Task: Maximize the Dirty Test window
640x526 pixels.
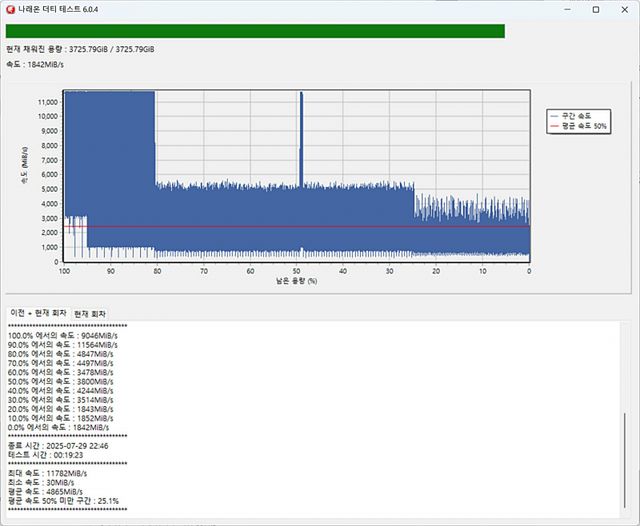Action: tap(595, 9)
